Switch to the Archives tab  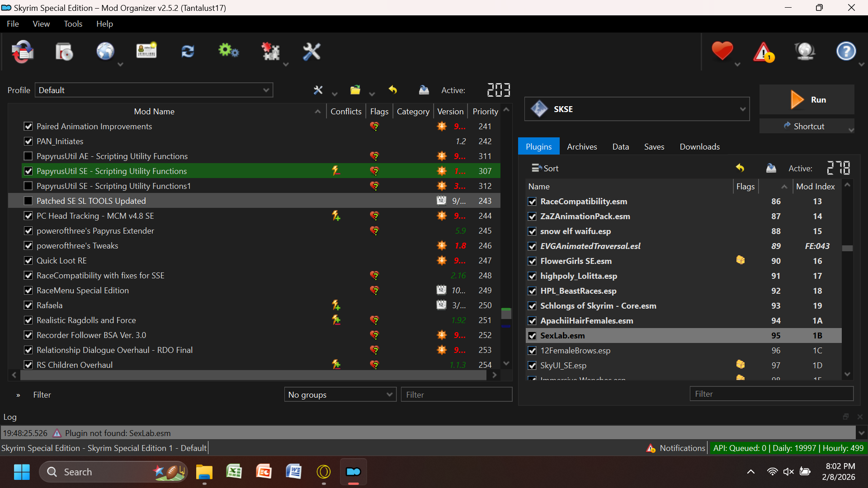coord(582,146)
